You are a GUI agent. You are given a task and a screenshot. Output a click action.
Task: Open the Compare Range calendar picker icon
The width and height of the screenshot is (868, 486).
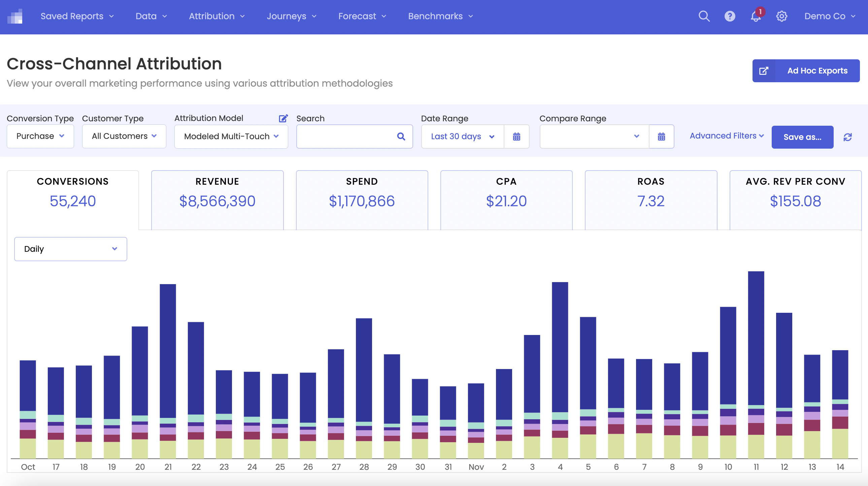point(662,136)
